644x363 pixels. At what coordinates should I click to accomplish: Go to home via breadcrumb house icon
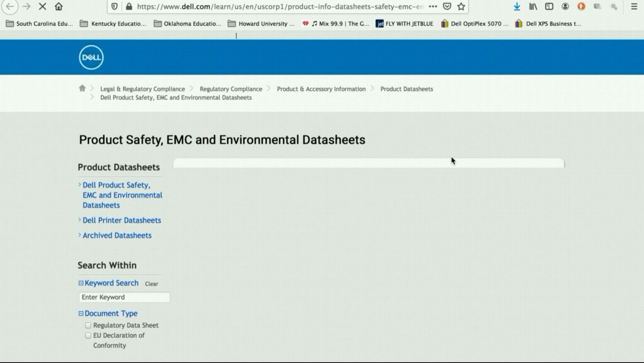tap(82, 88)
